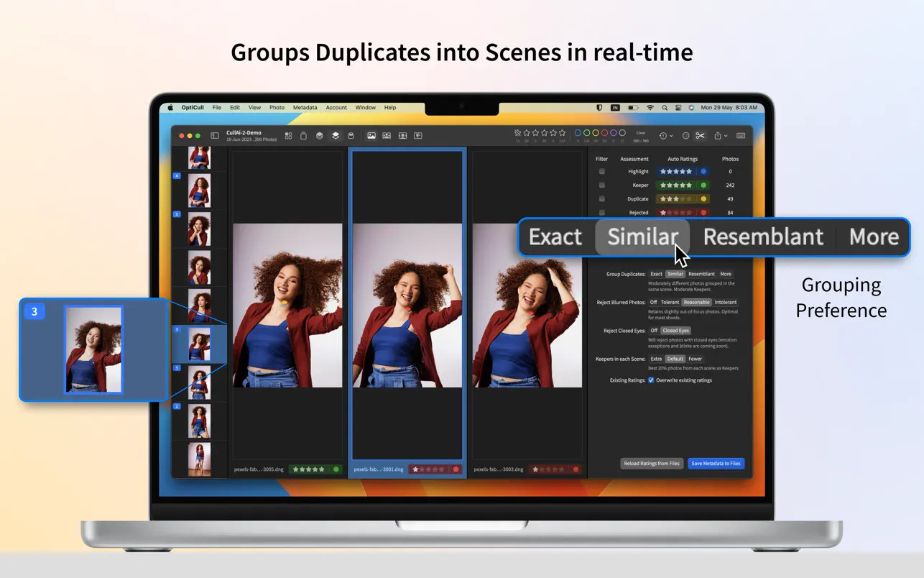
Task: Click Reload Ratings from Files button
Action: tap(651, 464)
